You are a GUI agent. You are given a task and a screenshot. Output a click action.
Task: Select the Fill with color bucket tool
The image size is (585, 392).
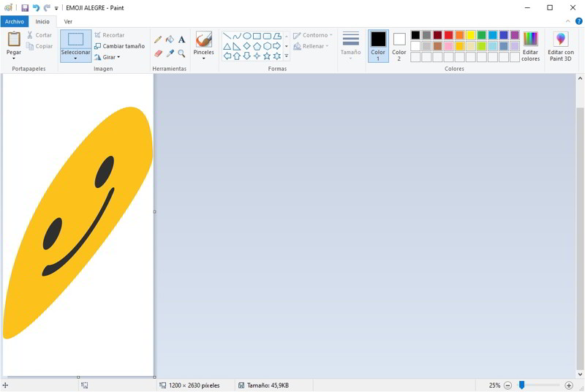click(x=170, y=39)
